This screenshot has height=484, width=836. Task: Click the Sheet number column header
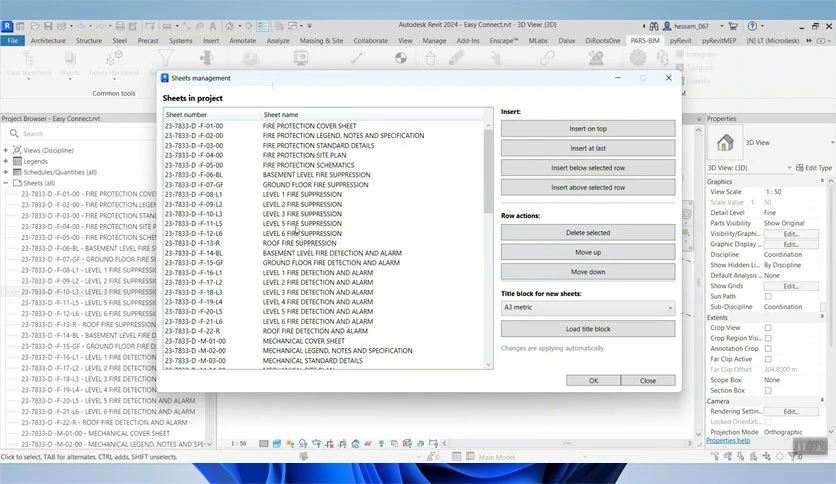[x=212, y=115]
